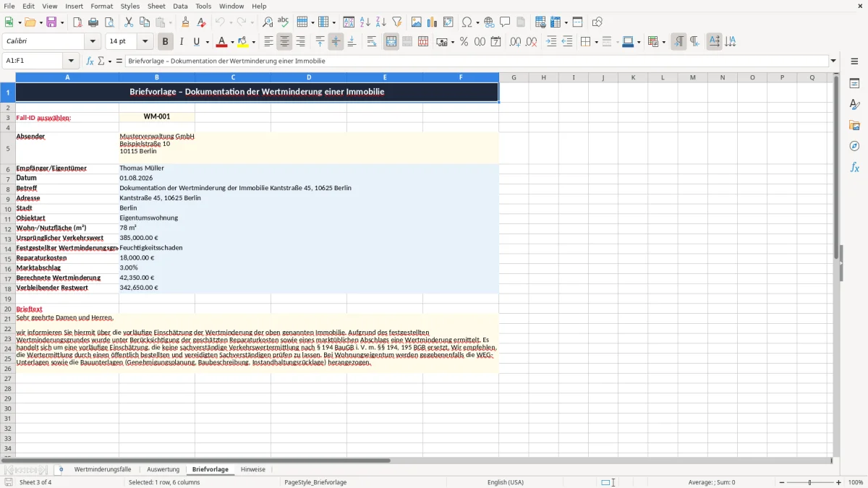Screen dimensions: 868x488
Task: Open the Data menu
Action: point(180,6)
